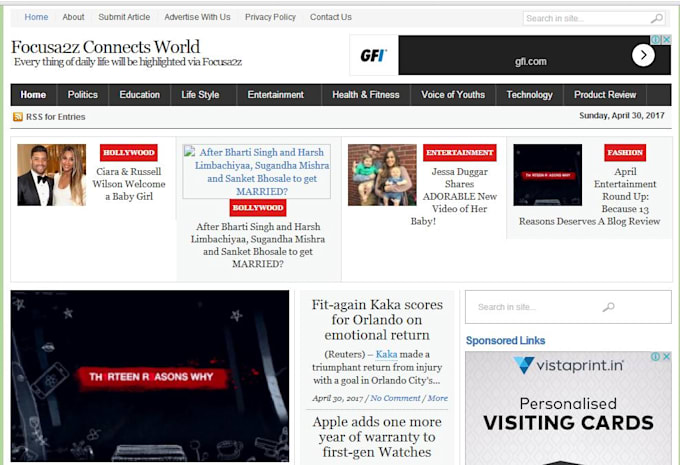Open Voice of Youths section
Image resolution: width=680 pixels, height=465 pixels.
[453, 95]
